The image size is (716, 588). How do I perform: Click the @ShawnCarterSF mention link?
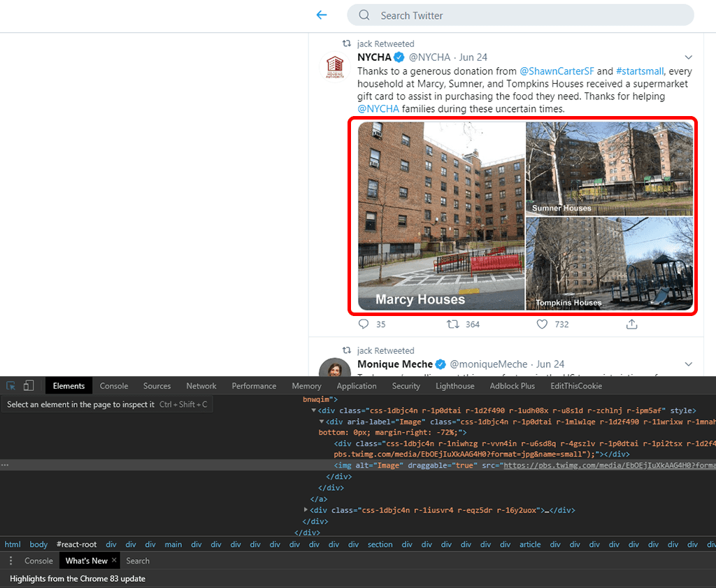[557, 71]
